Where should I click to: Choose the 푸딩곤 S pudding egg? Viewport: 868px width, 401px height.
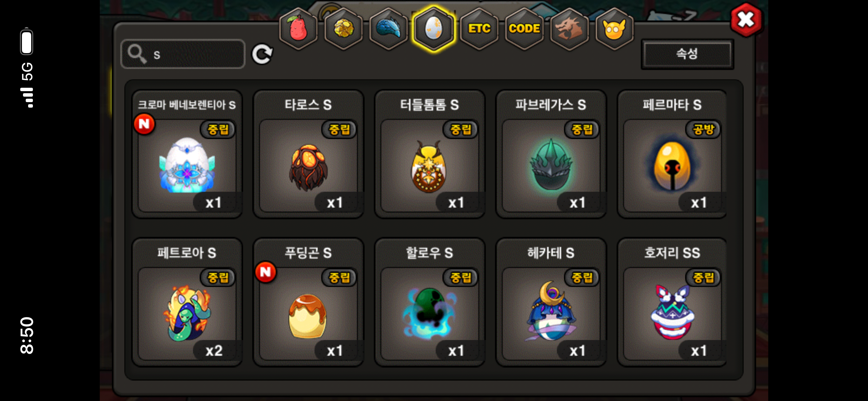tap(308, 302)
